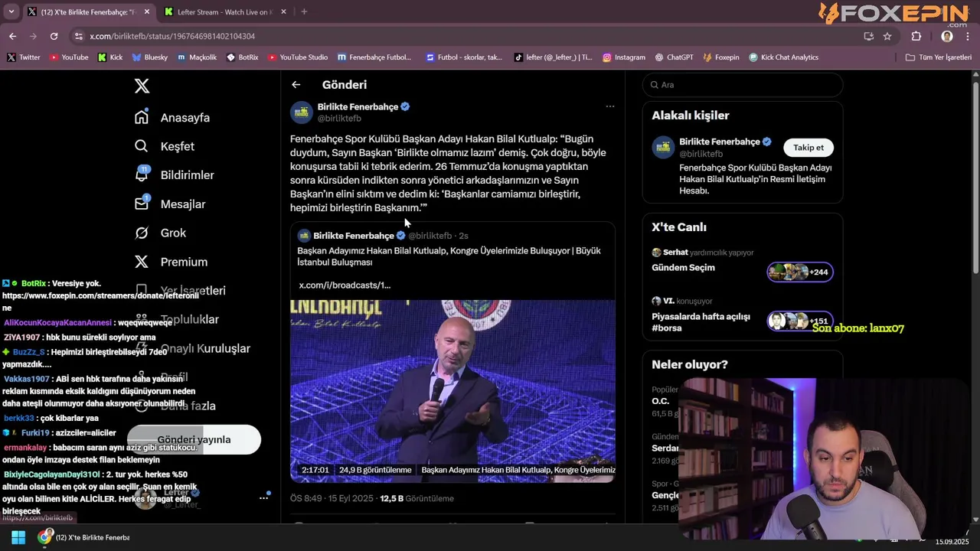Open the Kick bookmark

pyautogui.click(x=109, y=57)
